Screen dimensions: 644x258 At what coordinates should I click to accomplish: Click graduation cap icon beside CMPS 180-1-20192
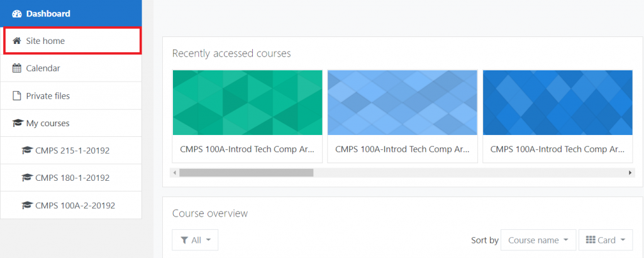click(x=26, y=178)
